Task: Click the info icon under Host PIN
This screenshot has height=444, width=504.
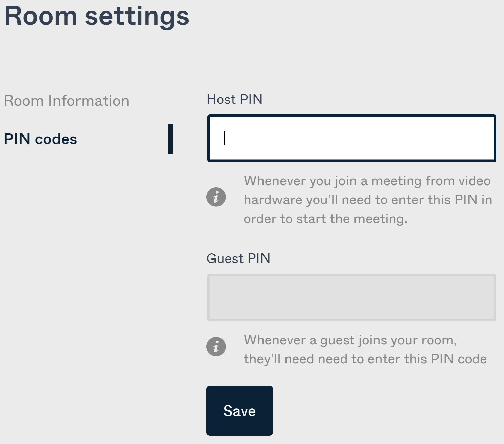Action: 216,197
